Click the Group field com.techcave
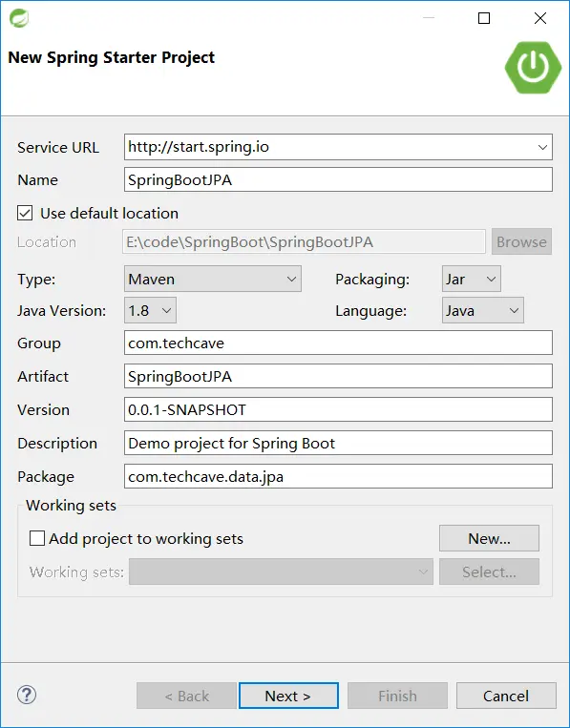 (338, 343)
